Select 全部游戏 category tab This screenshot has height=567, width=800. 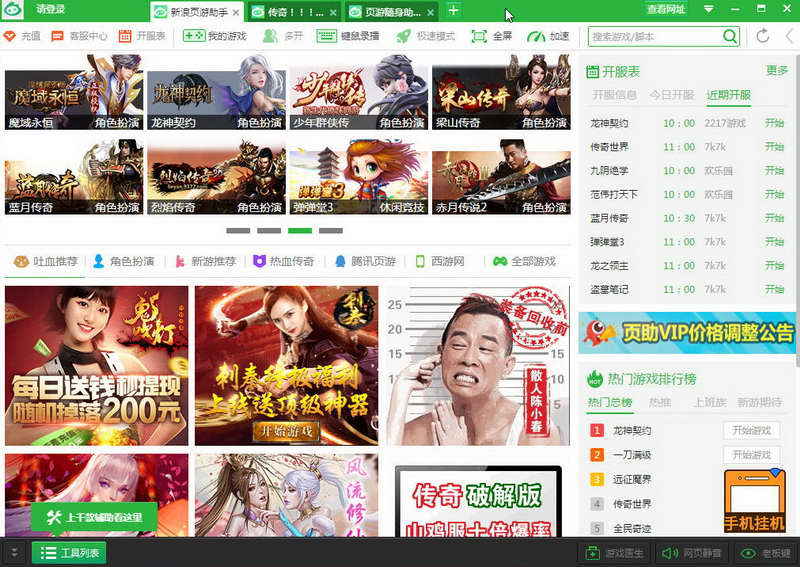pos(524,261)
